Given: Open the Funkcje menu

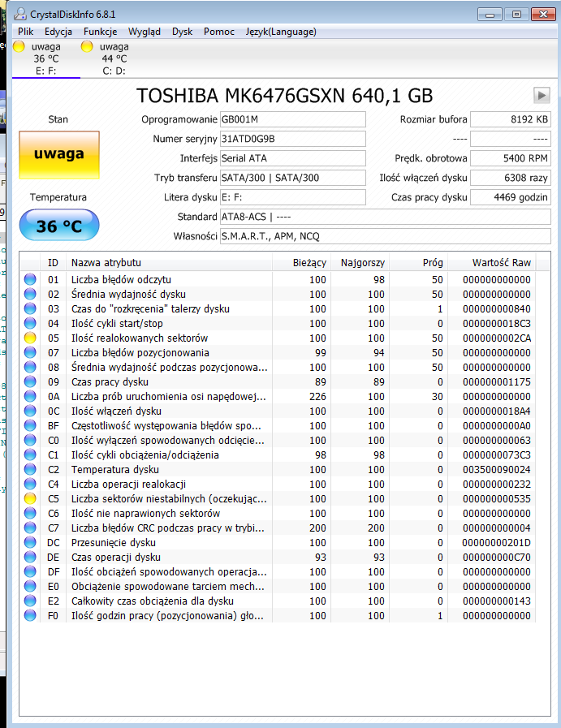Looking at the screenshot, I should [x=101, y=32].
